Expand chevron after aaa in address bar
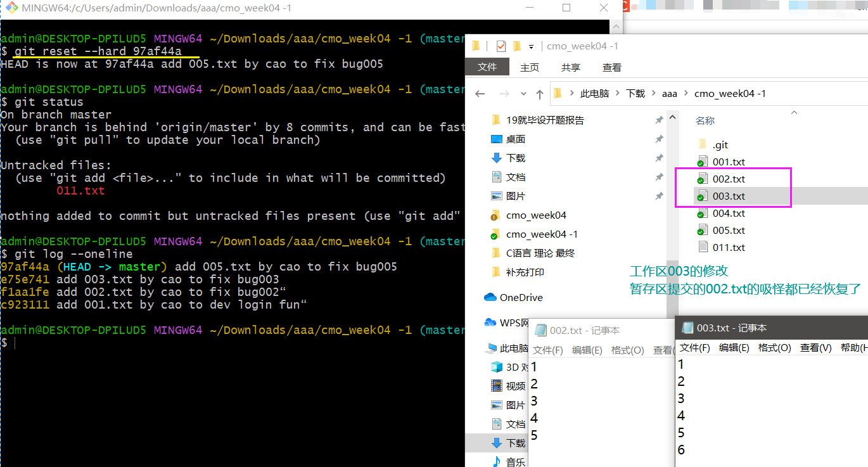The image size is (868, 467). click(686, 94)
